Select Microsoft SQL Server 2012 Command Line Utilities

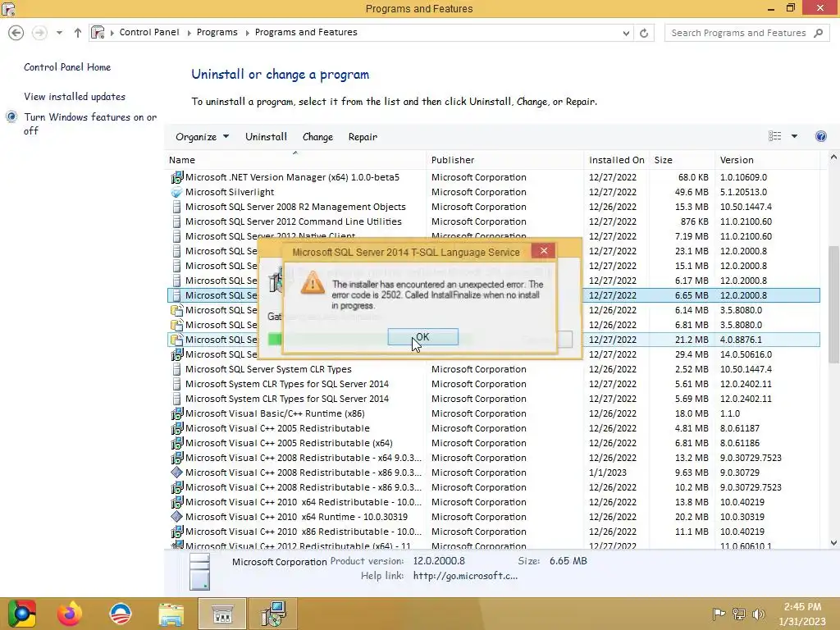click(x=493, y=221)
